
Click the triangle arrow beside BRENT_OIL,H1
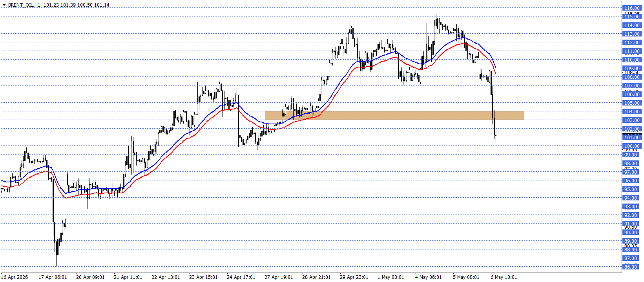coord(4,5)
